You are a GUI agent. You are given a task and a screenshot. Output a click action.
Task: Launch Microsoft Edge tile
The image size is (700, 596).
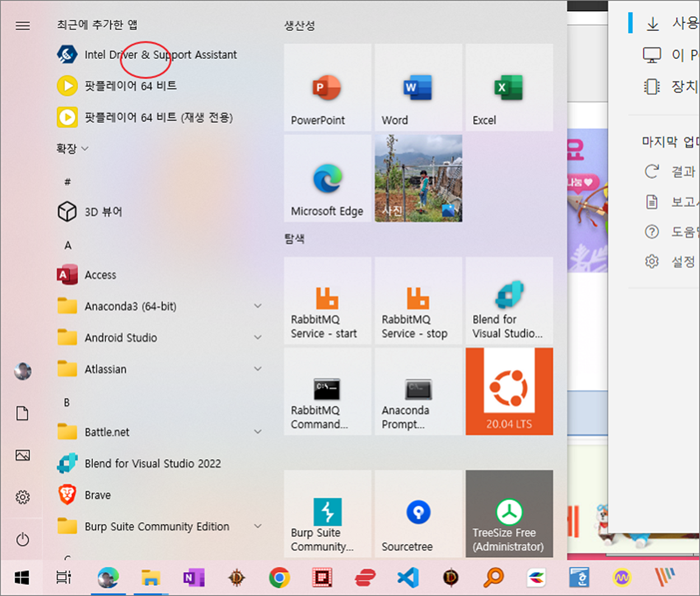(328, 178)
